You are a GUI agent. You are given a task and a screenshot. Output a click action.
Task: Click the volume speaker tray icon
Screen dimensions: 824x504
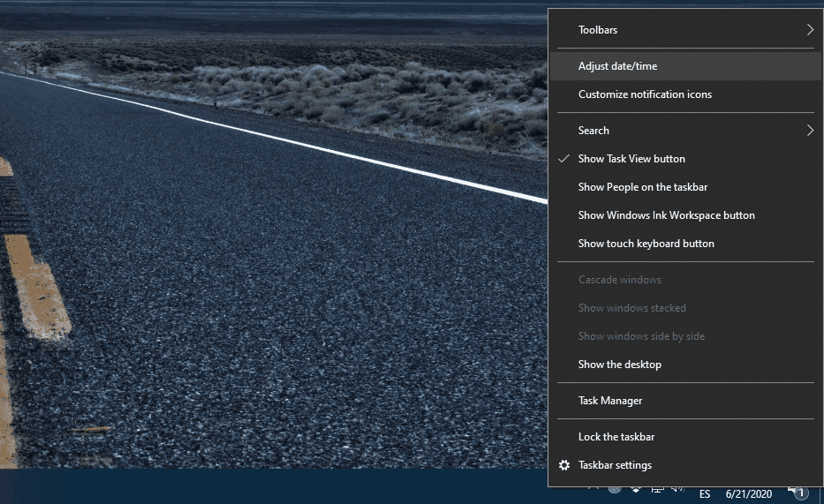677,489
